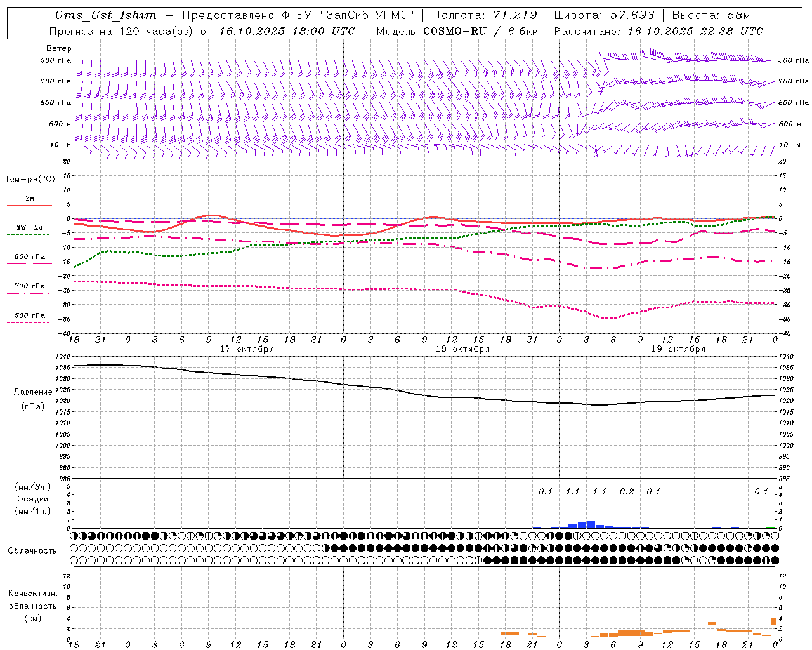Click the Тем-ра(°C) axis label

pyautogui.click(x=30, y=180)
